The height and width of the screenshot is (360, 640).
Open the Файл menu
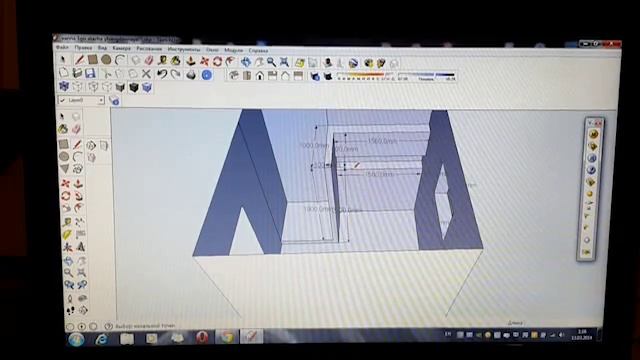62,48
